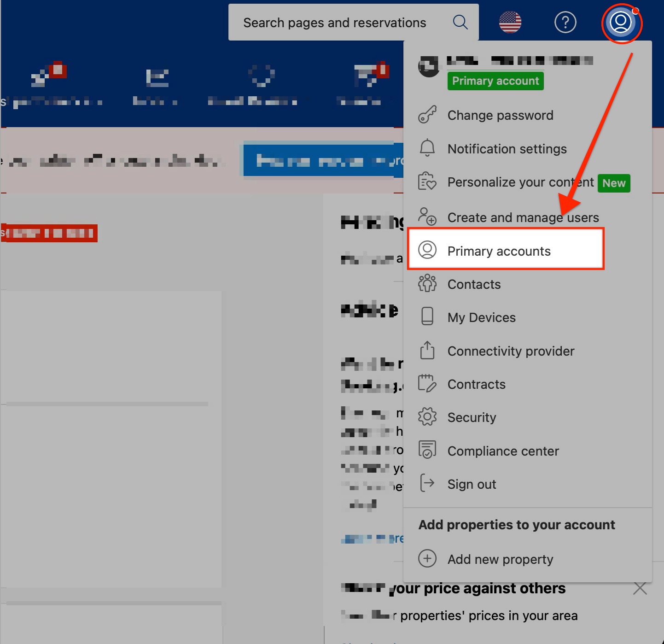Open Personalize your content option

(520, 182)
